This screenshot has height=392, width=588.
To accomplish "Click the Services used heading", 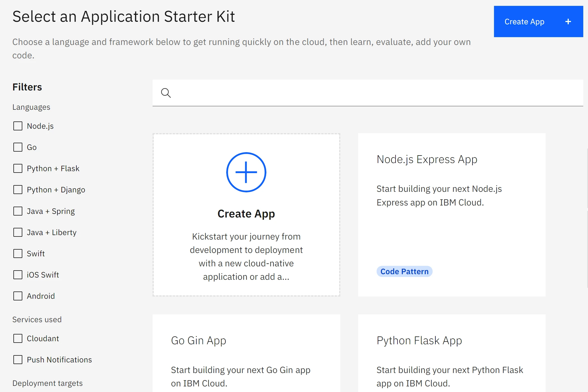I will (x=37, y=319).
